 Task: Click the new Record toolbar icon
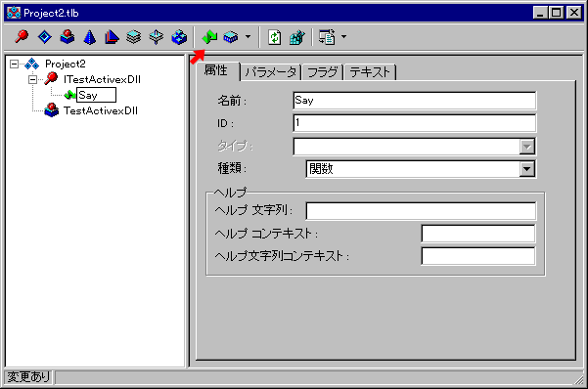point(133,37)
